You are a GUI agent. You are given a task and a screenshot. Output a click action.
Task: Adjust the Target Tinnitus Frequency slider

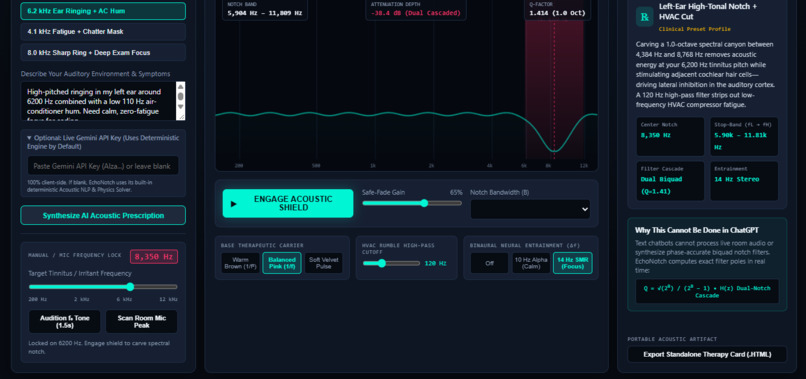click(x=103, y=287)
